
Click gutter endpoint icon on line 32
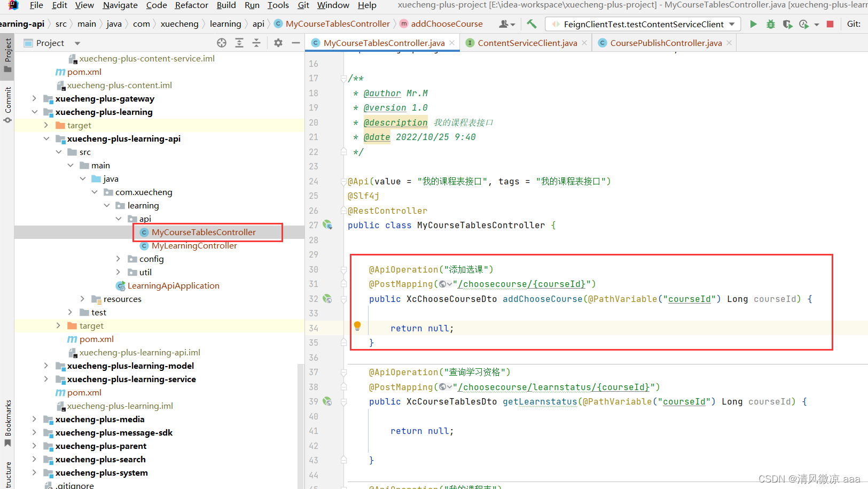[x=327, y=299]
